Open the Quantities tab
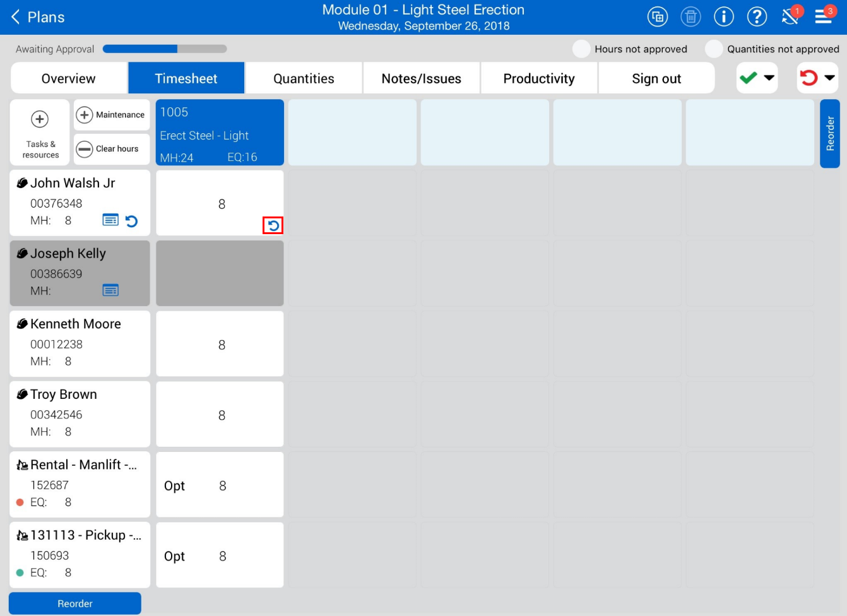The width and height of the screenshot is (847, 616). coord(304,78)
